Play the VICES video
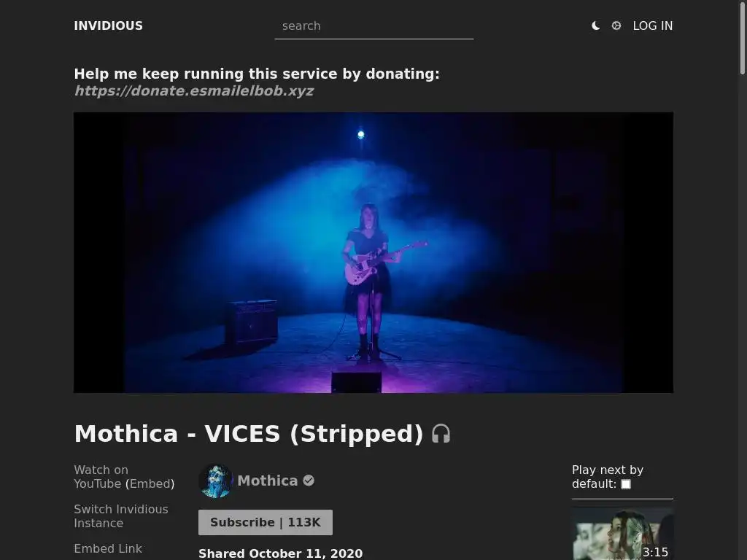Image resolution: width=747 pixels, height=560 pixels. click(373, 252)
